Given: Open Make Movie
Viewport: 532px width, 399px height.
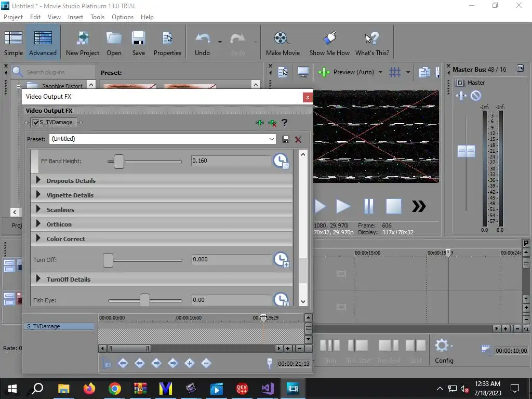Looking at the screenshot, I should point(283,43).
